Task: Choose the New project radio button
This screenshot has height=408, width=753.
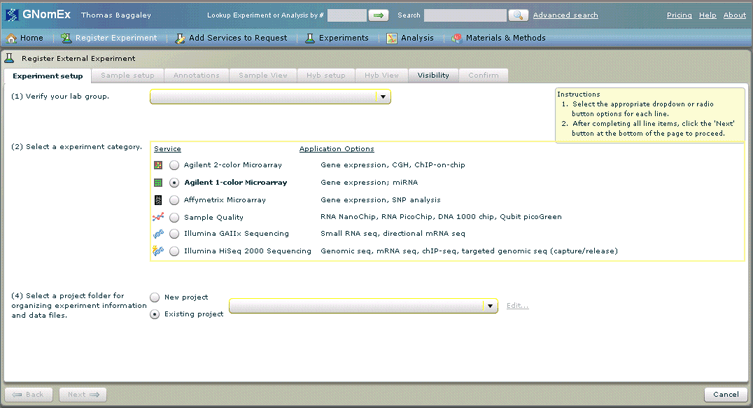Action: (x=155, y=297)
